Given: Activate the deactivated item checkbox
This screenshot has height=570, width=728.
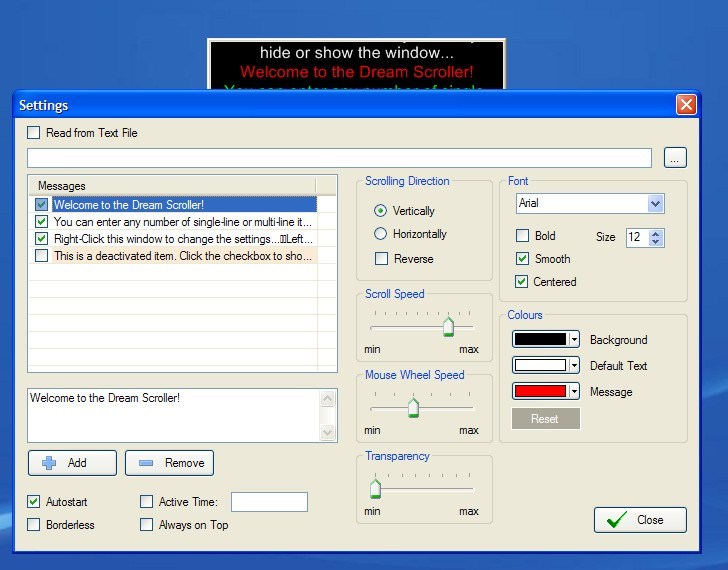Looking at the screenshot, I should coord(41,255).
